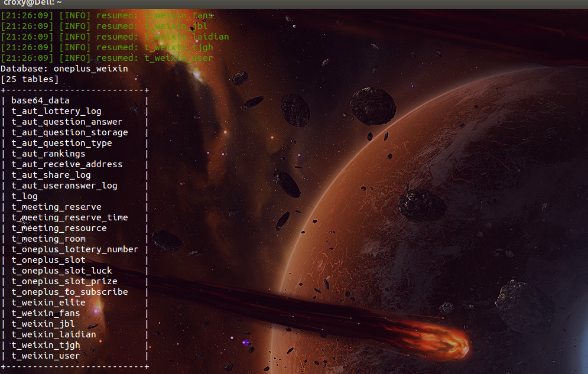Select the log line 'resumed: t_weixin_tjgh'
The image size is (588, 374).
107,47
